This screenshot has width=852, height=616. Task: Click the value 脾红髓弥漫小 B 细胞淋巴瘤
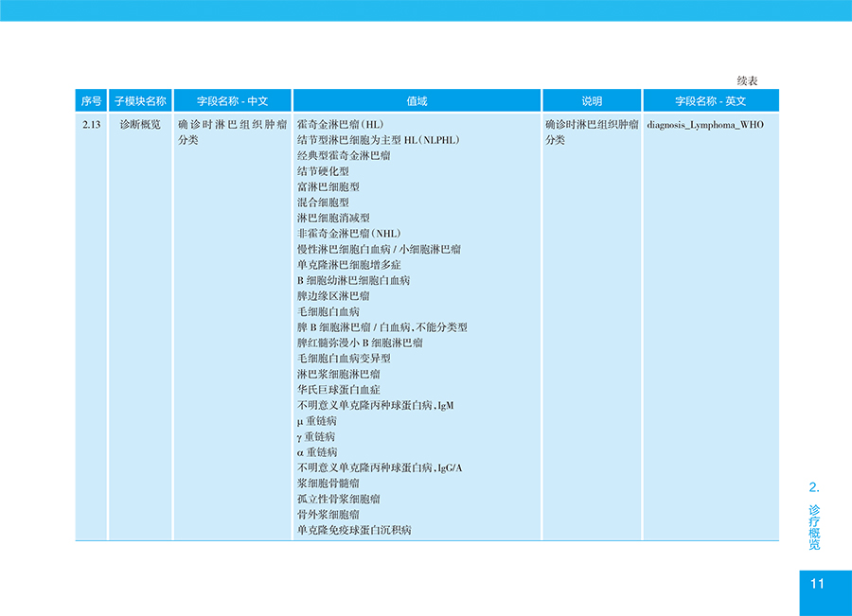click(x=360, y=343)
